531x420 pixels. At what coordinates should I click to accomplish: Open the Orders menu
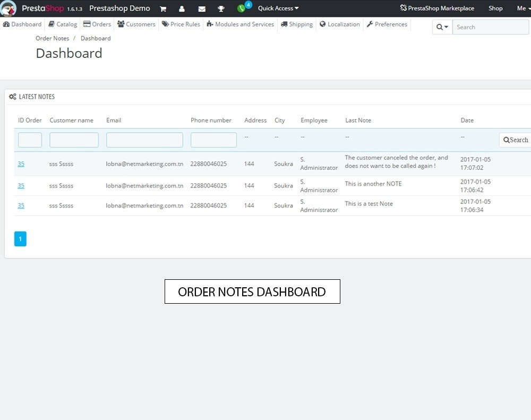pyautogui.click(x=97, y=24)
